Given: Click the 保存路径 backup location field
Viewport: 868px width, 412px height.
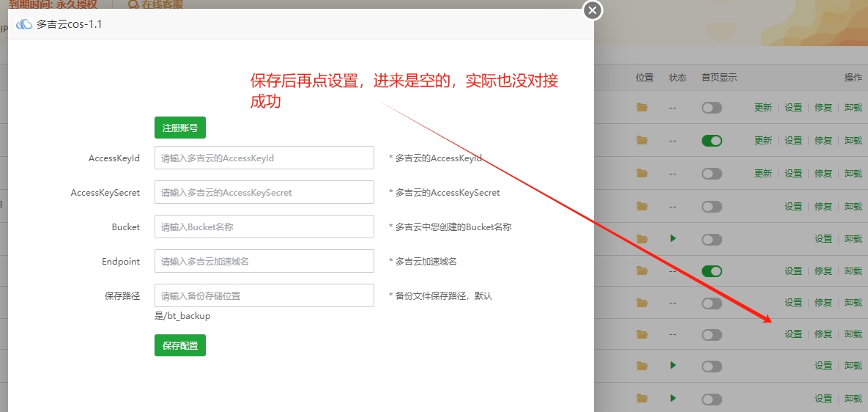Looking at the screenshot, I should [x=264, y=295].
